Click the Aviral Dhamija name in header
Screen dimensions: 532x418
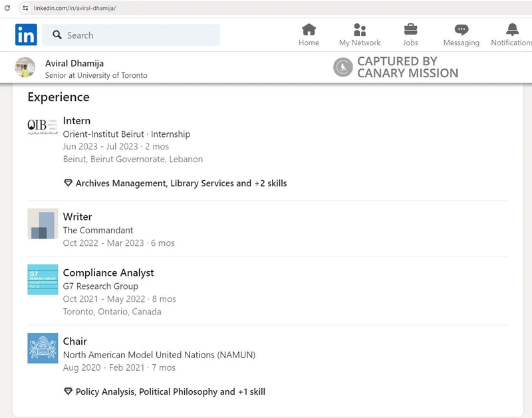tap(74, 63)
